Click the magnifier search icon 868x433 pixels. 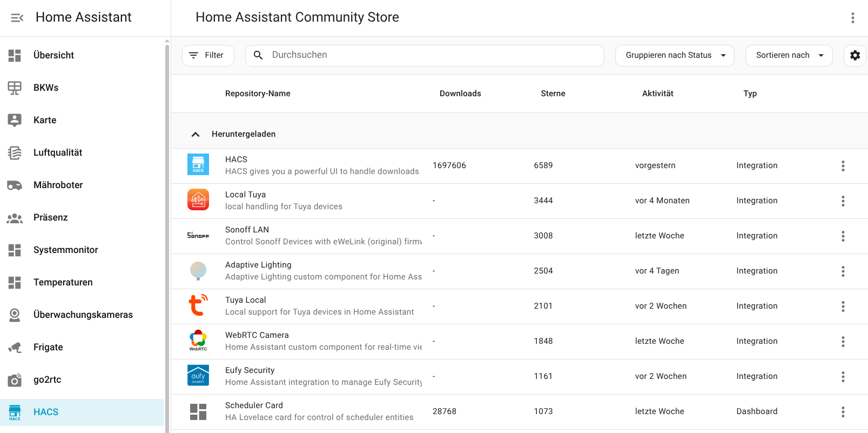tap(258, 55)
